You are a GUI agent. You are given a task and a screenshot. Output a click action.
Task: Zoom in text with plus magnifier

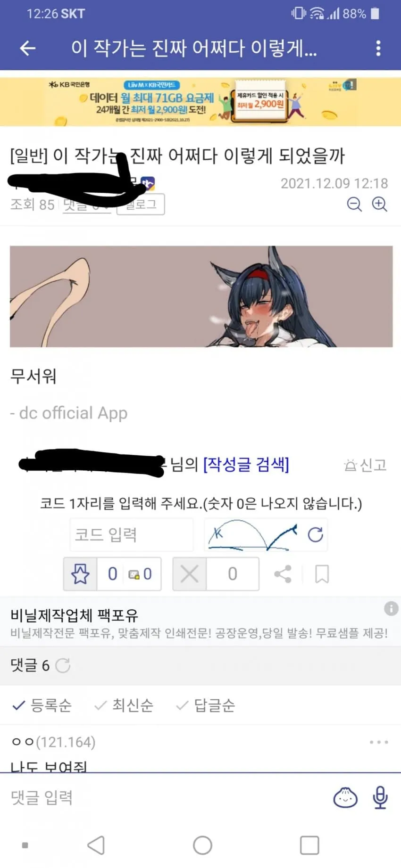[x=380, y=204]
